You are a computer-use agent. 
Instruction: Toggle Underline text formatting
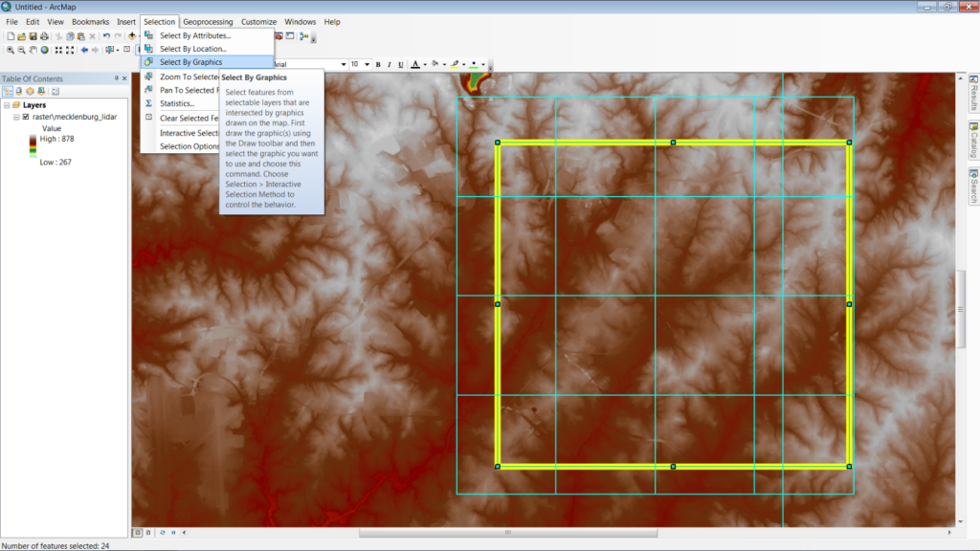pos(401,64)
